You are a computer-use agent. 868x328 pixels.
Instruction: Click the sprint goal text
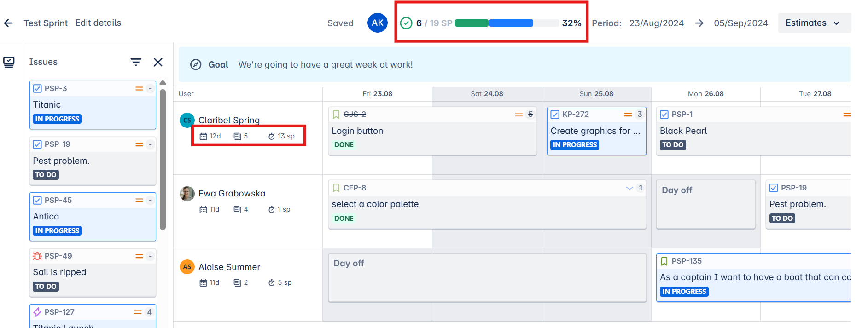tap(326, 65)
